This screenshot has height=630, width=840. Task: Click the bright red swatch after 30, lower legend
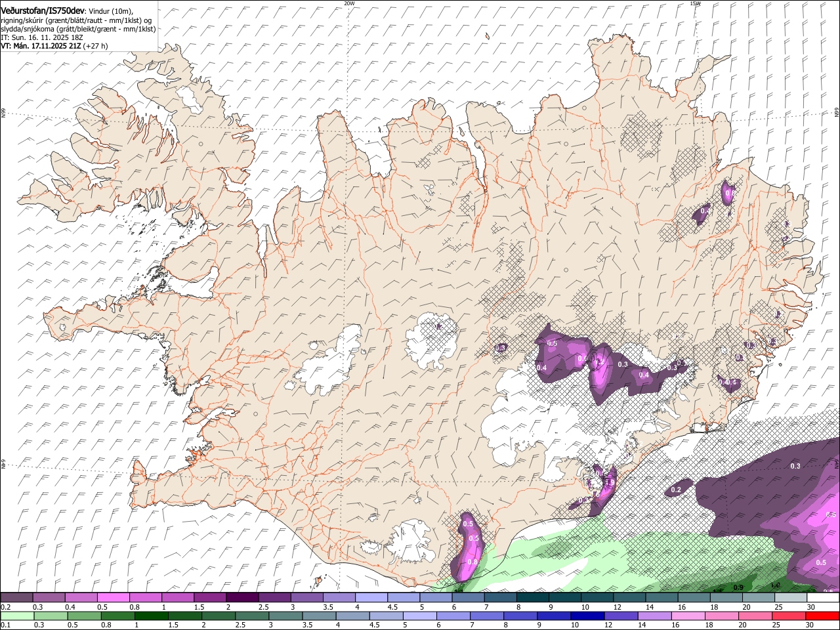pyautogui.click(x=822, y=616)
